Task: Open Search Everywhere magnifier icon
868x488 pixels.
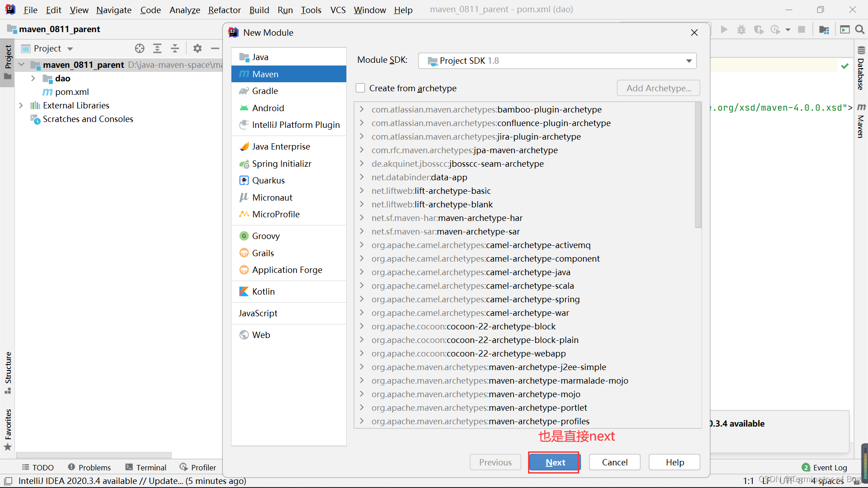Action: [x=860, y=29]
